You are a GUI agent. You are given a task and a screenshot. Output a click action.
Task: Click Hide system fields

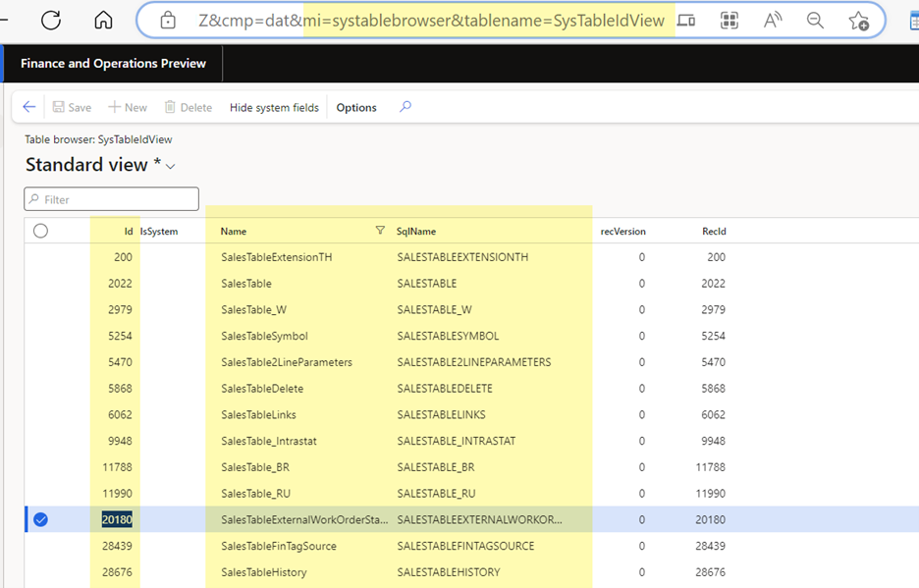tap(274, 108)
